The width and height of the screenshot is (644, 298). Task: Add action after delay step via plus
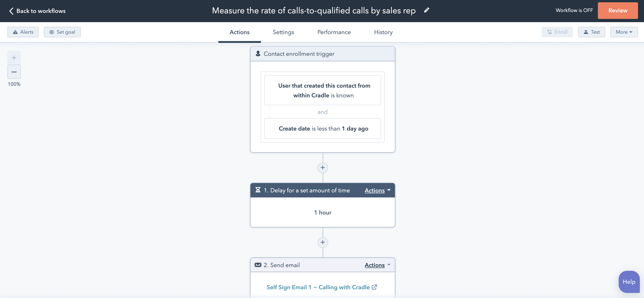click(322, 242)
